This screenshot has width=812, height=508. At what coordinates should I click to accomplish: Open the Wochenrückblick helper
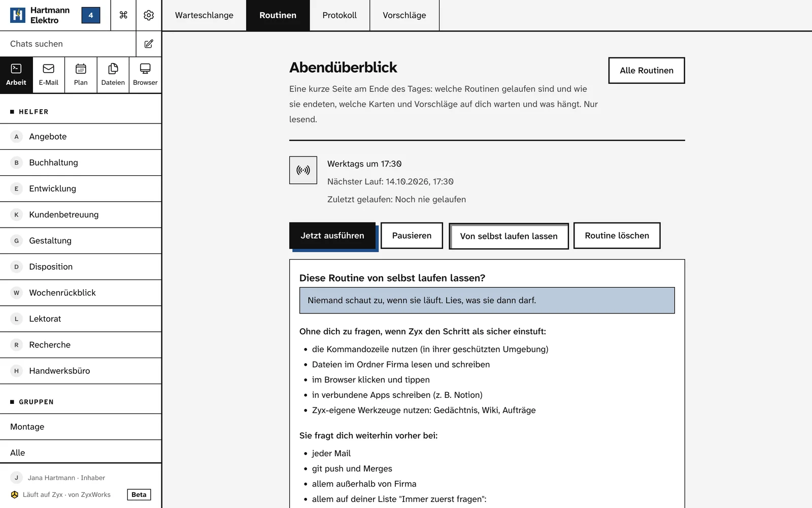pos(81,293)
